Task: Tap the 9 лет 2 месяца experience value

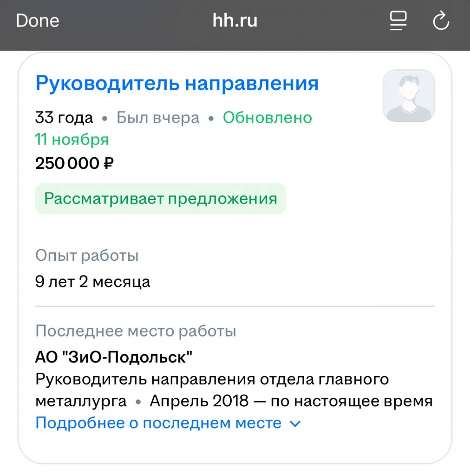Action: point(92,282)
